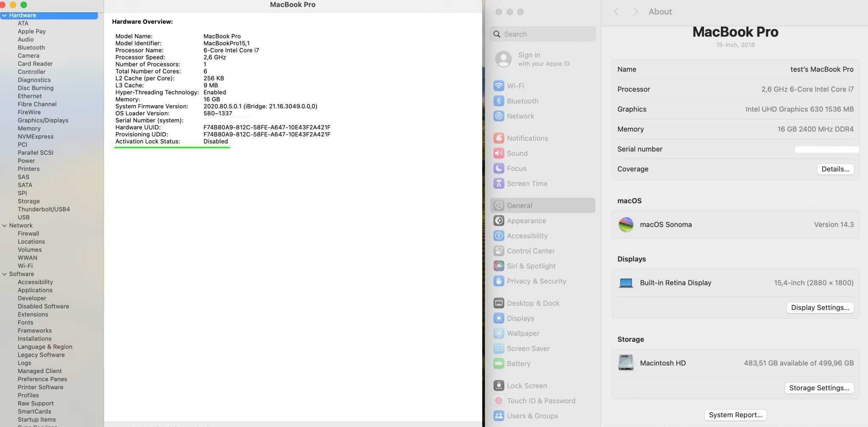Screen dimensions: 868x427
Task: Select Bluetooth in hardware list
Action: (x=31, y=47)
